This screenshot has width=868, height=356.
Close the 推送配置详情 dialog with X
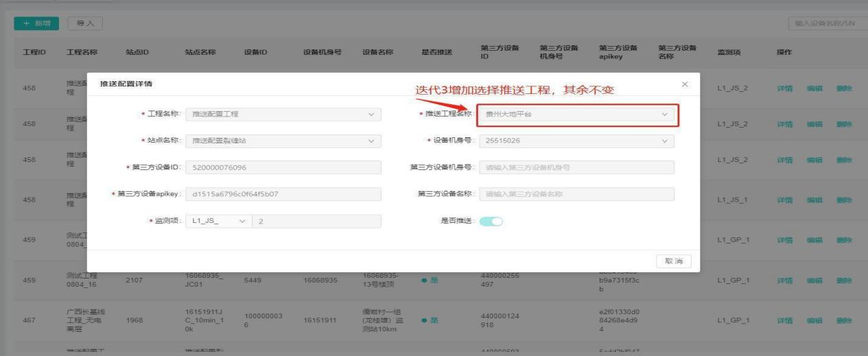click(x=684, y=83)
